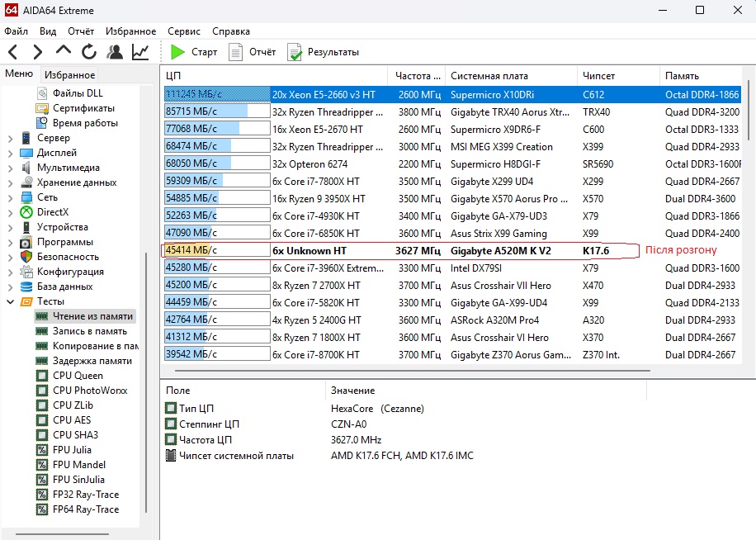Click the Поле column header

pos(243,391)
